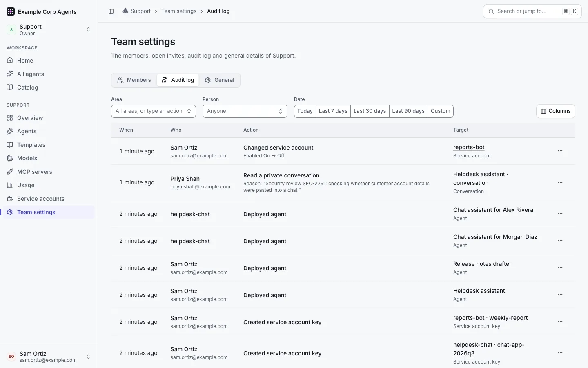The width and height of the screenshot is (588, 368).
Task: Click the search magnifier icon
Action: [491, 11]
